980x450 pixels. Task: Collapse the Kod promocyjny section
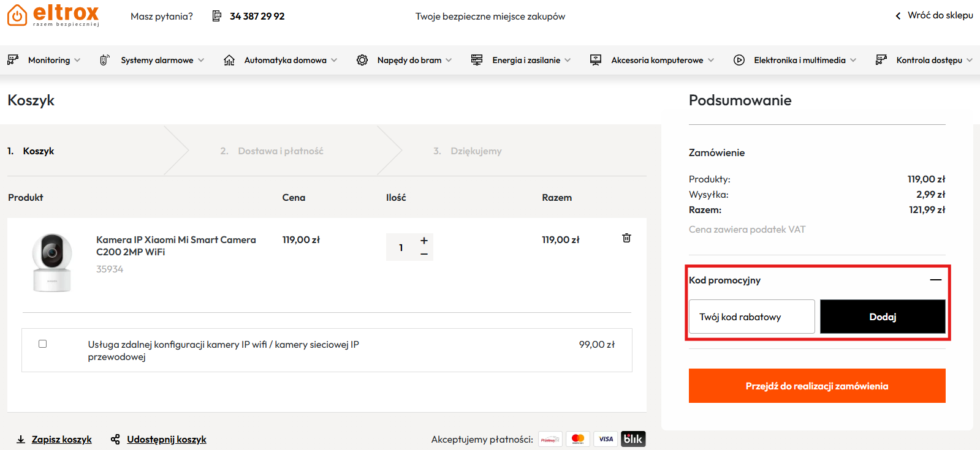(935, 280)
